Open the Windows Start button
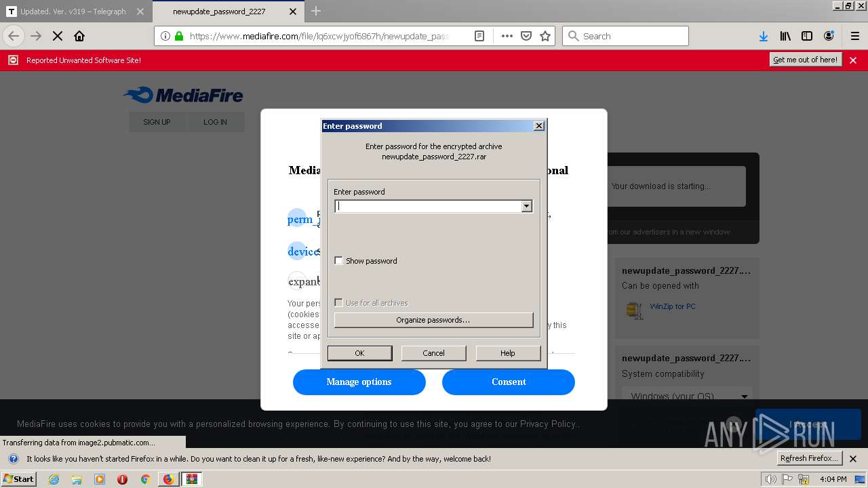 (x=19, y=479)
